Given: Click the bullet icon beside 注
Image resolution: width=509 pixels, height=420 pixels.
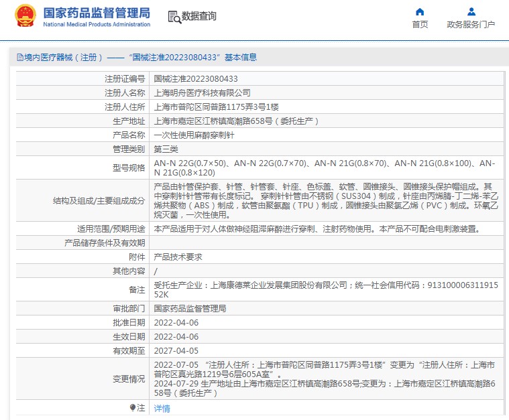Looking at the screenshot, I should click(x=132, y=407).
